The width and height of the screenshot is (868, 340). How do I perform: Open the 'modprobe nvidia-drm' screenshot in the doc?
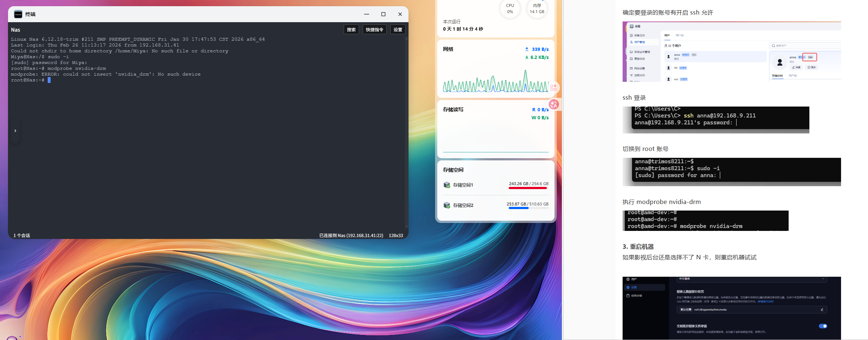point(706,221)
